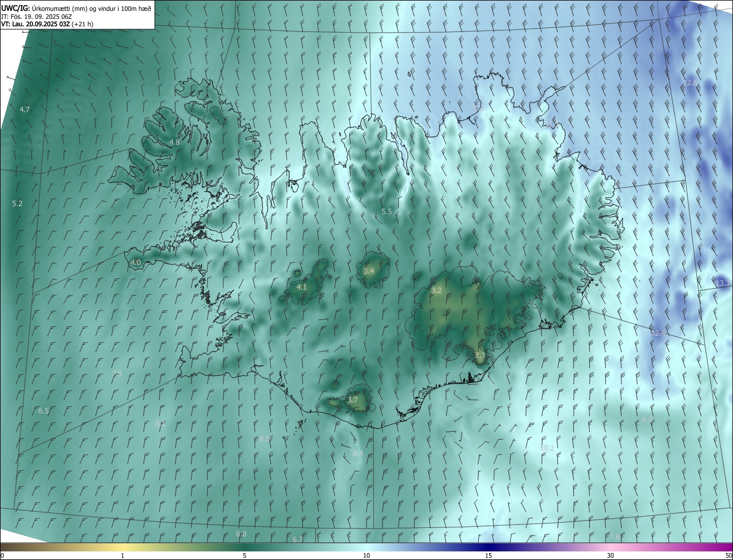Click the 6.7 value label
Image resolution: width=733 pixels, height=560 pixels.
(x=298, y=539)
